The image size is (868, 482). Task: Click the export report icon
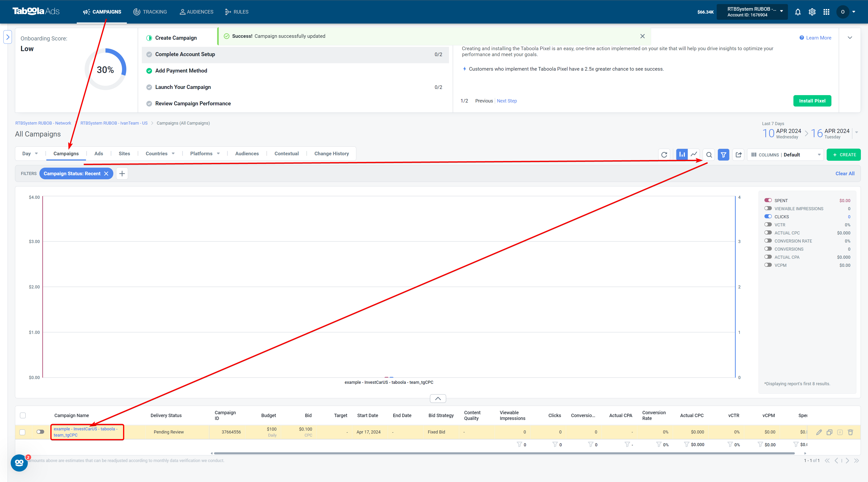click(738, 155)
